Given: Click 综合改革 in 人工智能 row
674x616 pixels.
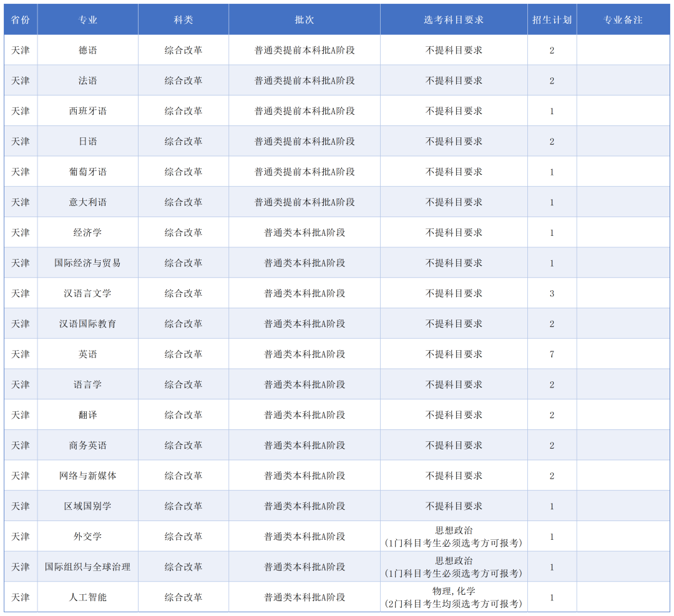Looking at the screenshot, I should pyautogui.click(x=183, y=597).
